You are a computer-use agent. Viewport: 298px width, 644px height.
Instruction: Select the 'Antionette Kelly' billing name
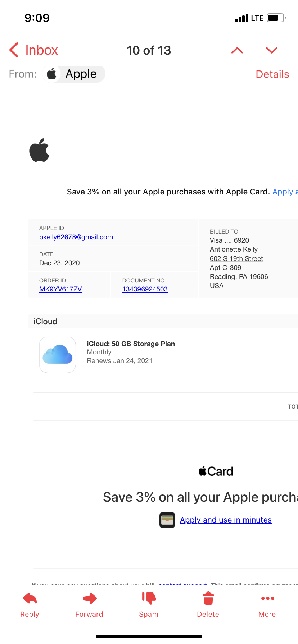click(x=234, y=249)
